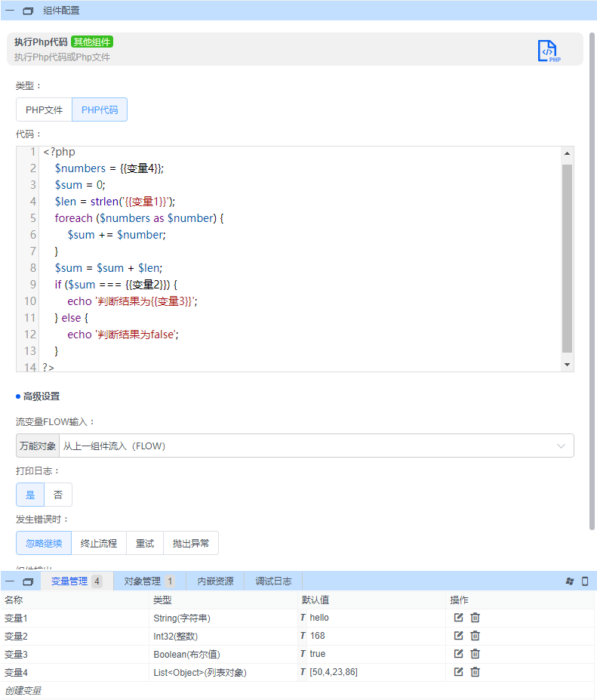Viewport: 597px width, 700px height.
Task: Minimize the 组件配置 panel
Action: click(x=10, y=11)
